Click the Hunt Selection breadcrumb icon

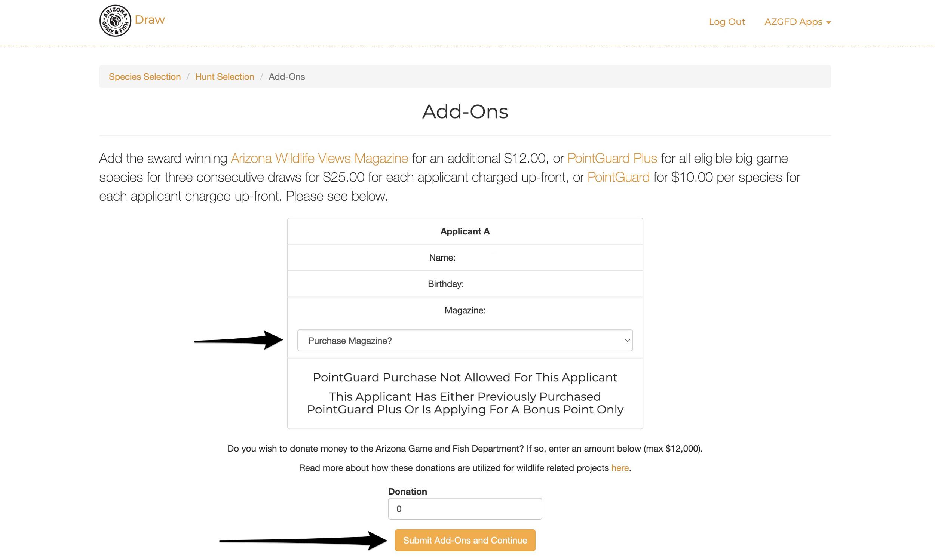(x=224, y=76)
